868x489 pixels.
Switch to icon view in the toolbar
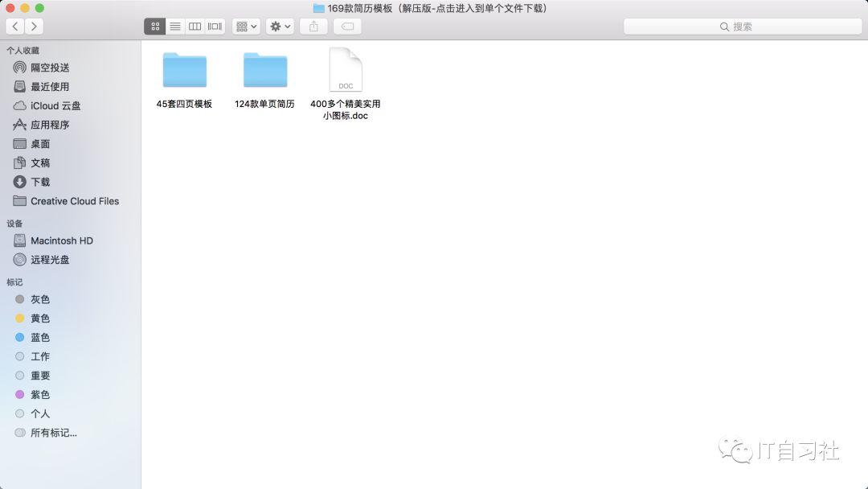click(x=154, y=26)
